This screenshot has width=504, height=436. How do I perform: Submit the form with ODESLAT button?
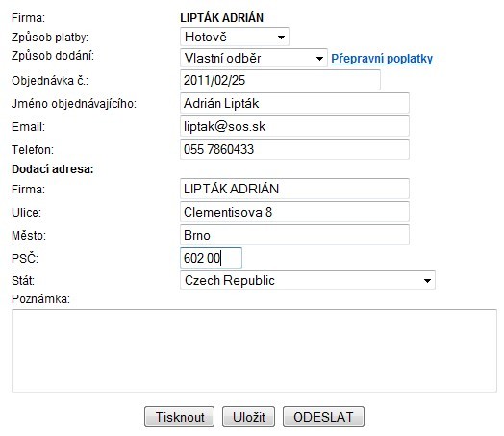323,417
